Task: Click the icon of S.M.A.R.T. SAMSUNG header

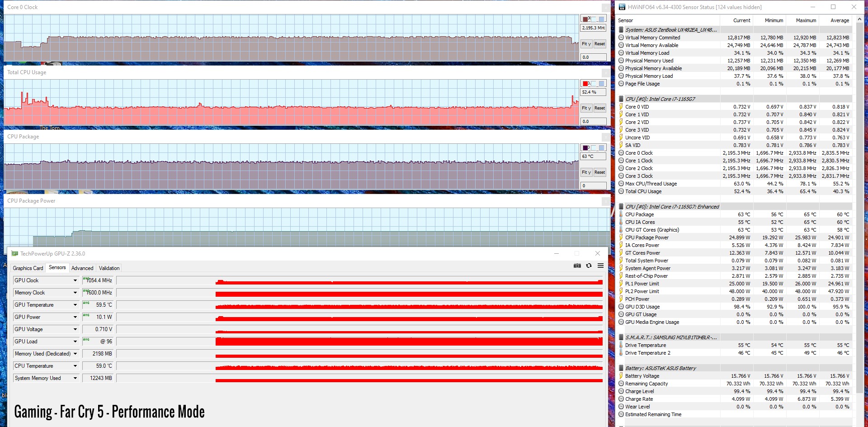Action: click(x=621, y=337)
